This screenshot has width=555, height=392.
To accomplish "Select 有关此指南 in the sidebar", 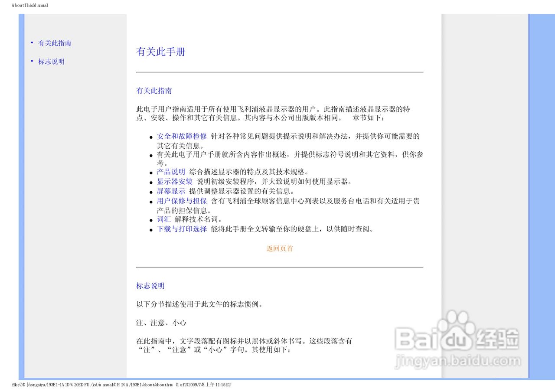I will [55, 43].
